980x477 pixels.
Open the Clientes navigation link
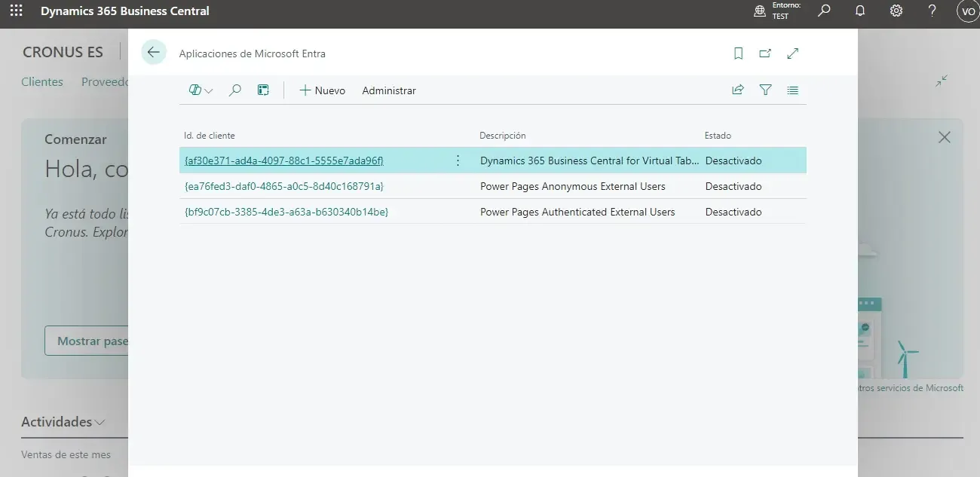(42, 81)
